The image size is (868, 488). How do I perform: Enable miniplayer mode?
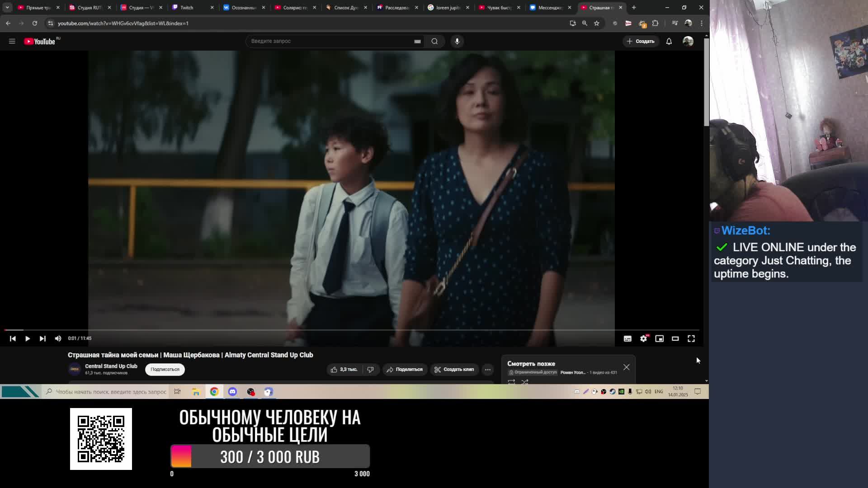click(659, 338)
